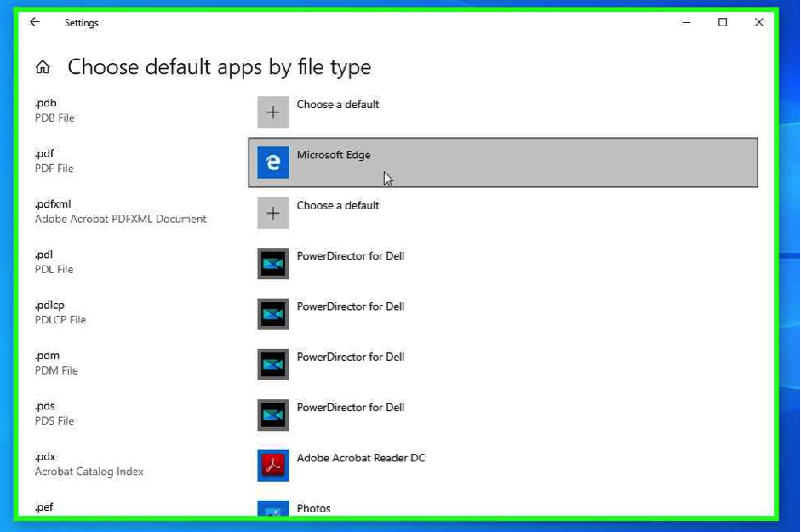Screen dimensions: 801x532
Task: Click Adobe Acrobat Reader DC label
Action: pos(360,458)
